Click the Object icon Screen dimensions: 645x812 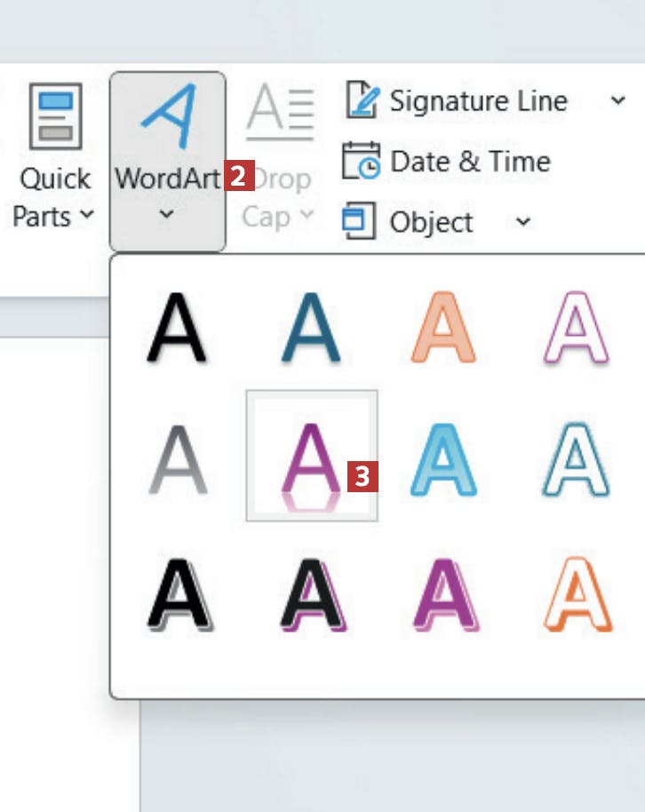pyautogui.click(x=360, y=221)
